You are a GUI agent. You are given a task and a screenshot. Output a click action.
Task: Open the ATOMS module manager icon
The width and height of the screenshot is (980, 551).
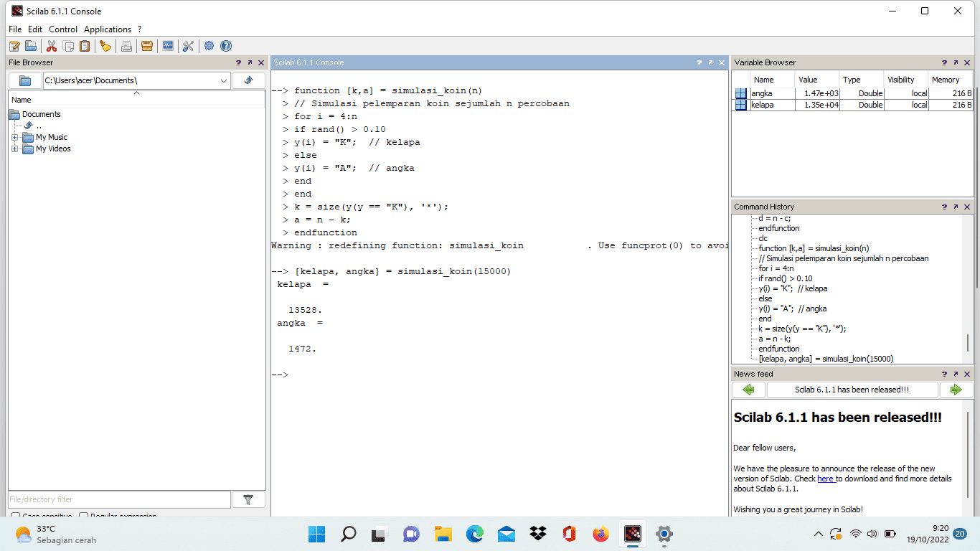(x=147, y=46)
